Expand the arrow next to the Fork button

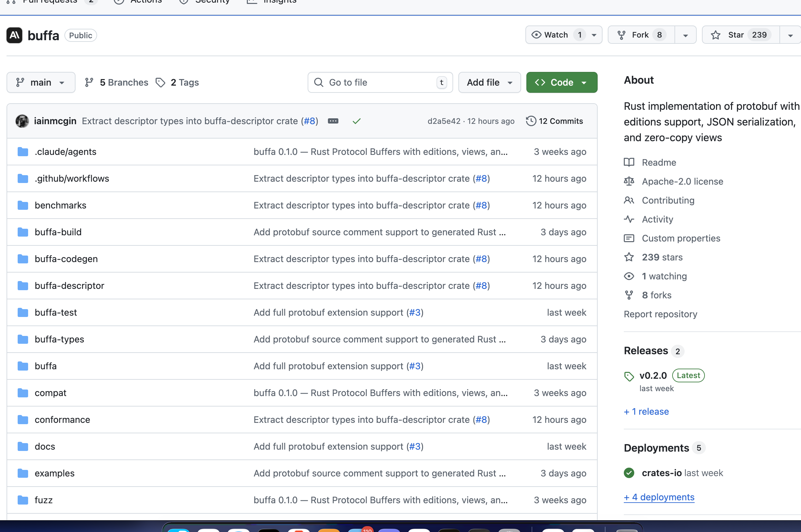coord(685,35)
